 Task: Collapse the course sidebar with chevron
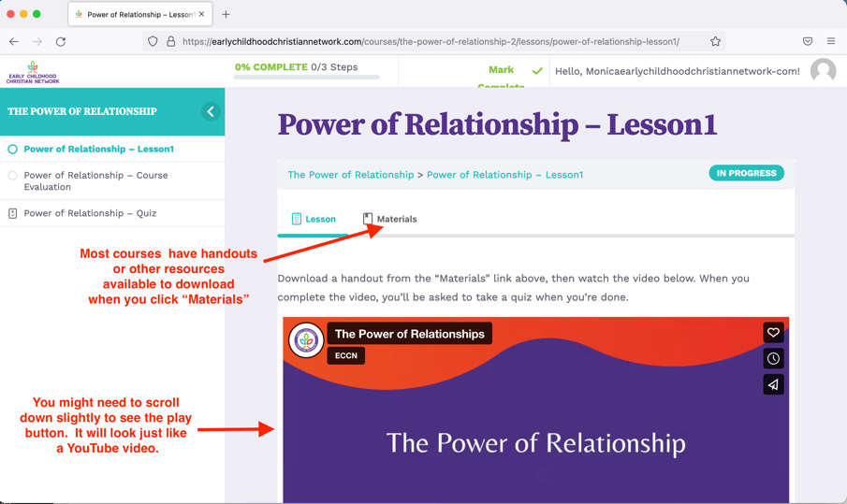(x=211, y=111)
